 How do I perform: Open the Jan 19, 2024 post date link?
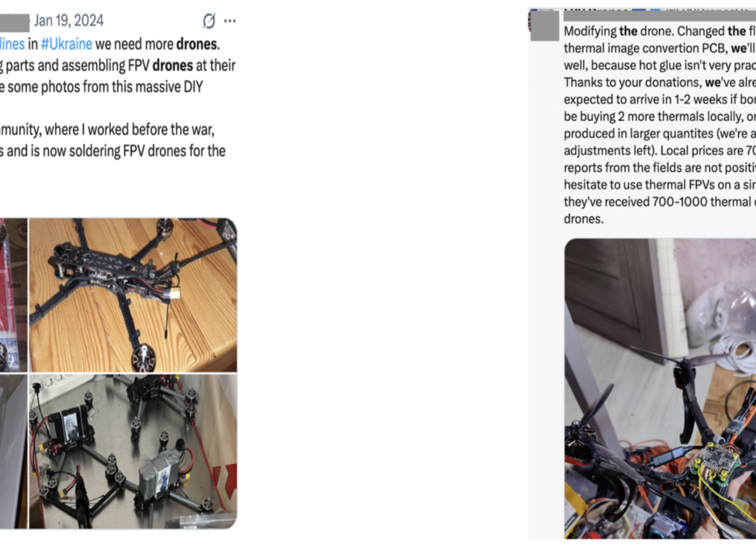(69, 21)
